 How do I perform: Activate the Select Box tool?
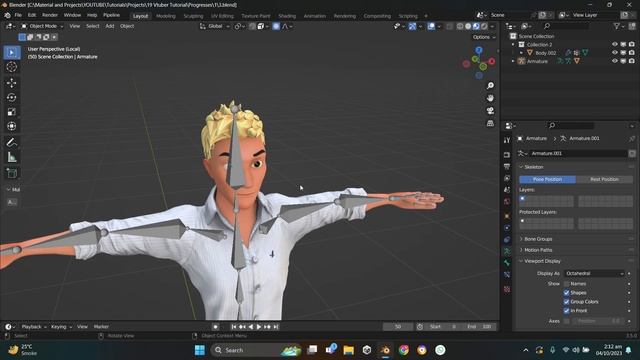[x=11, y=53]
